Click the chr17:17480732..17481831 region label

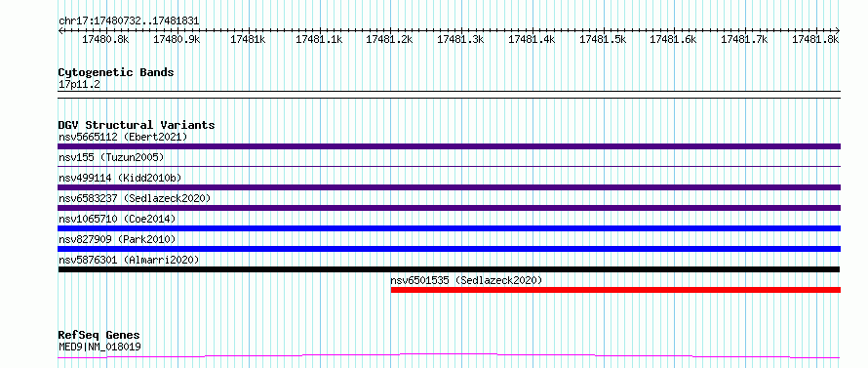129,21
